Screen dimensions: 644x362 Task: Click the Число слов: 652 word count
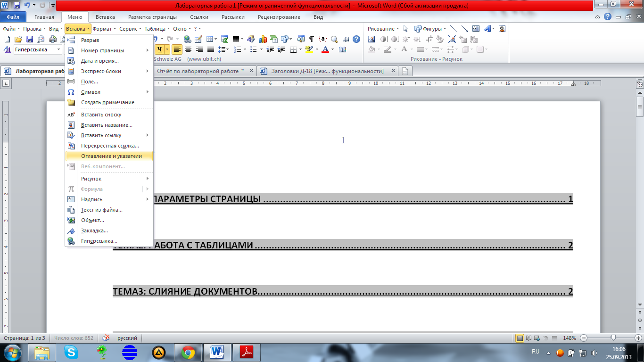(x=74, y=338)
